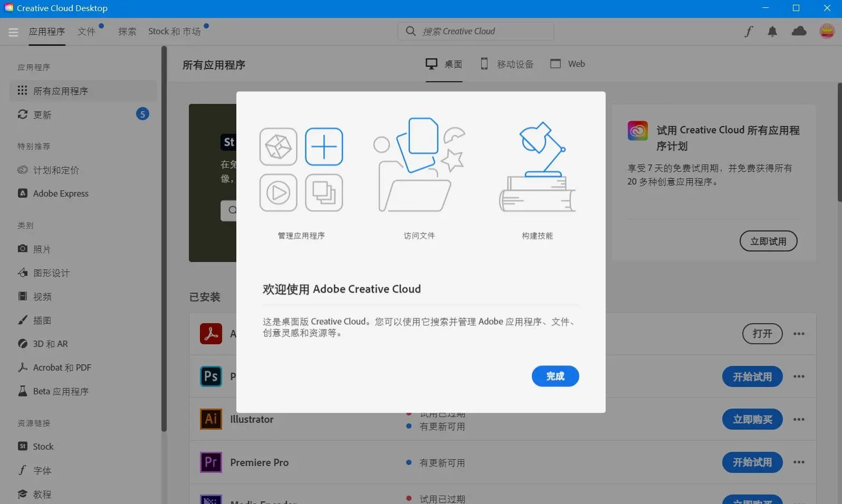Open Adobe Express in the sidebar
This screenshot has width=842, height=504.
83,193
